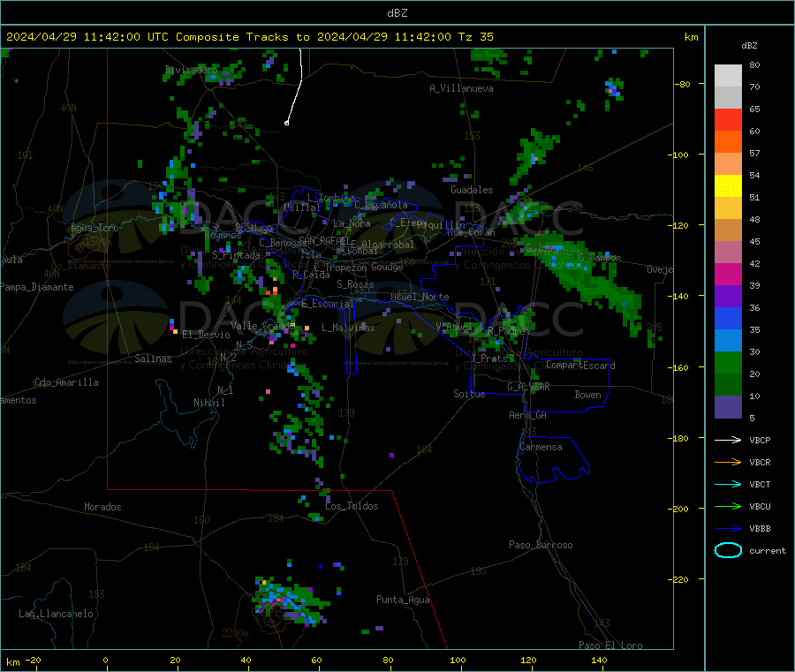The image size is (795, 672).
Task: Click the Salinas map label
Action: [x=153, y=359]
